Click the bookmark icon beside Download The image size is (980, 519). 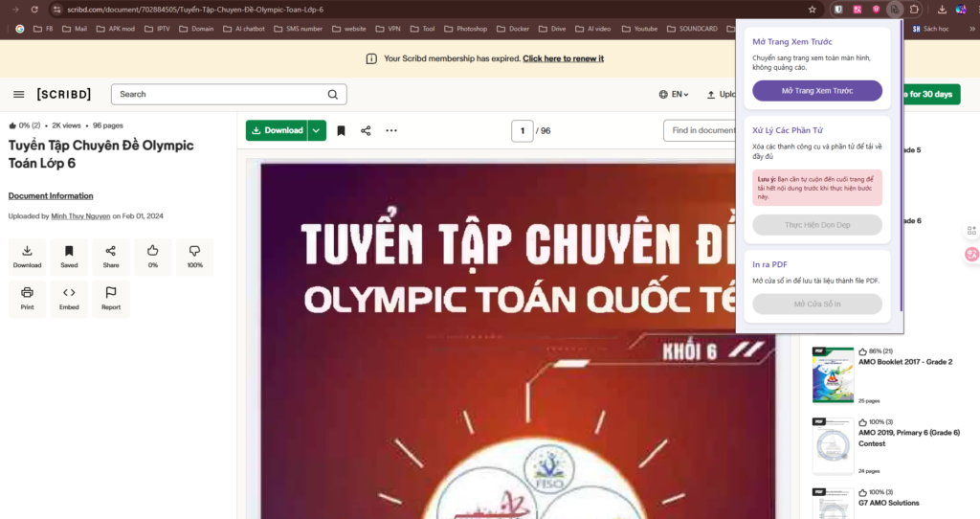coord(341,131)
